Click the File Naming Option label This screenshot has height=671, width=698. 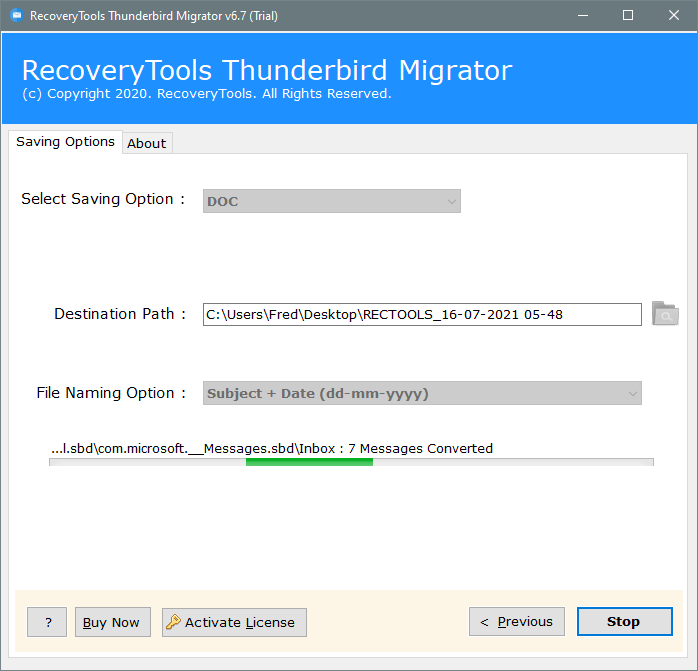tap(111, 393)
